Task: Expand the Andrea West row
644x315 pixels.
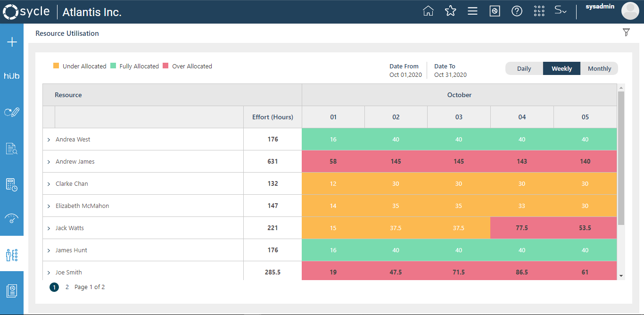Action: pos(49,140)
